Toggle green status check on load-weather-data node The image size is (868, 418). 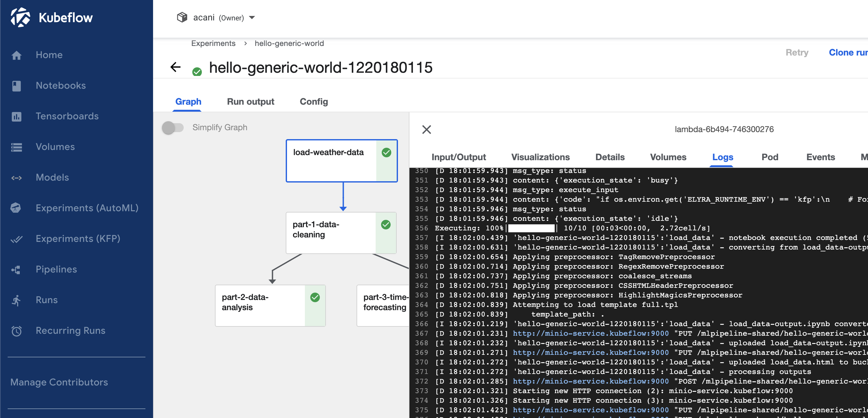386,153
